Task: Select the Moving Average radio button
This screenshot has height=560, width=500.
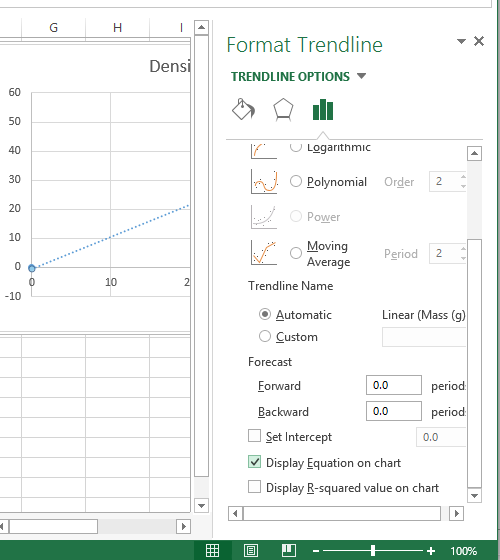Action: pyautogui.click(x=296, y=253)
